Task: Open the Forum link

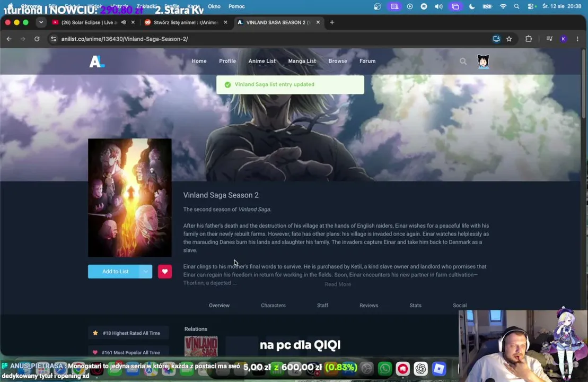Action: [x=367, y=61]
